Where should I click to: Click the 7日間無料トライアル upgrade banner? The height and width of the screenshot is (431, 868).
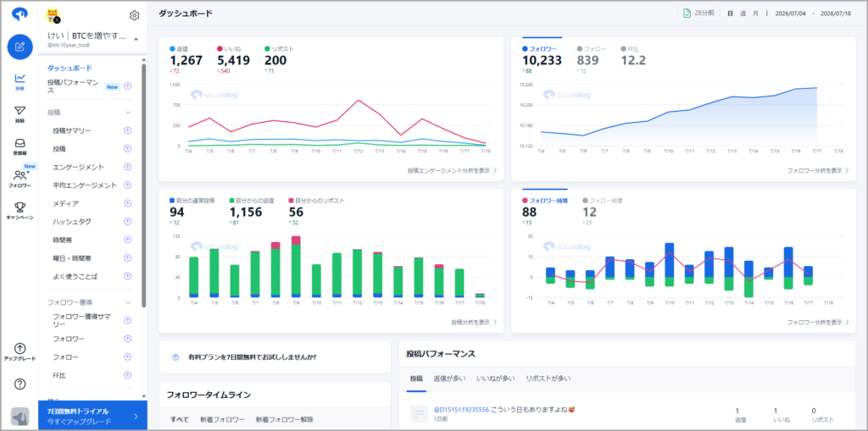(92, 416)
